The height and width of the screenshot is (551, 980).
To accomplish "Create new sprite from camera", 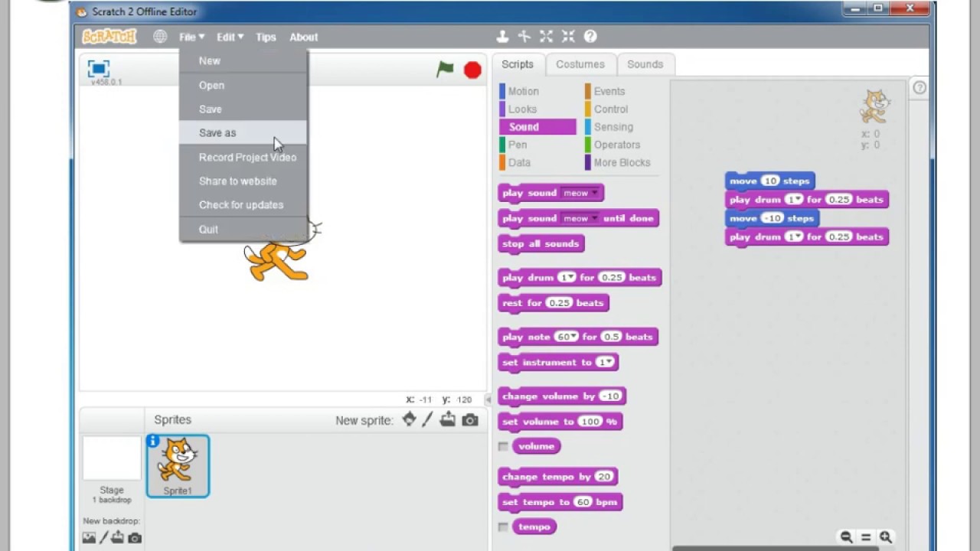I will (x=470, y=419).
